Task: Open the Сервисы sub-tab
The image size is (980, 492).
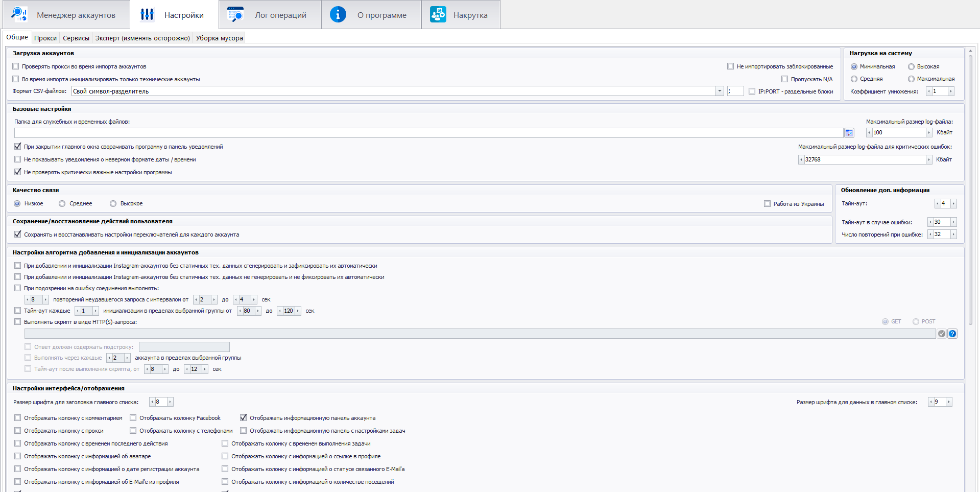Action: tap(76, 38)
